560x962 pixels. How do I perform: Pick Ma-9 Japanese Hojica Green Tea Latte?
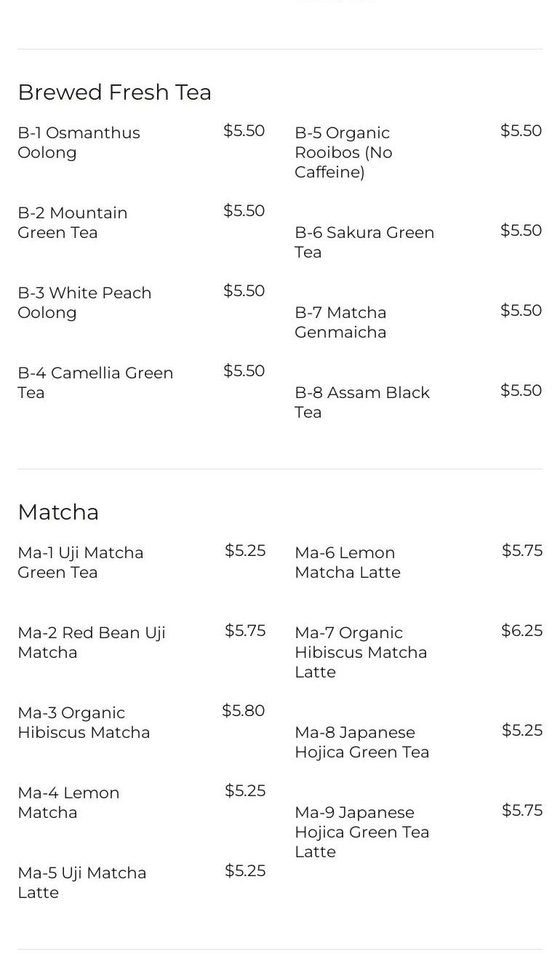coord(361,832)
